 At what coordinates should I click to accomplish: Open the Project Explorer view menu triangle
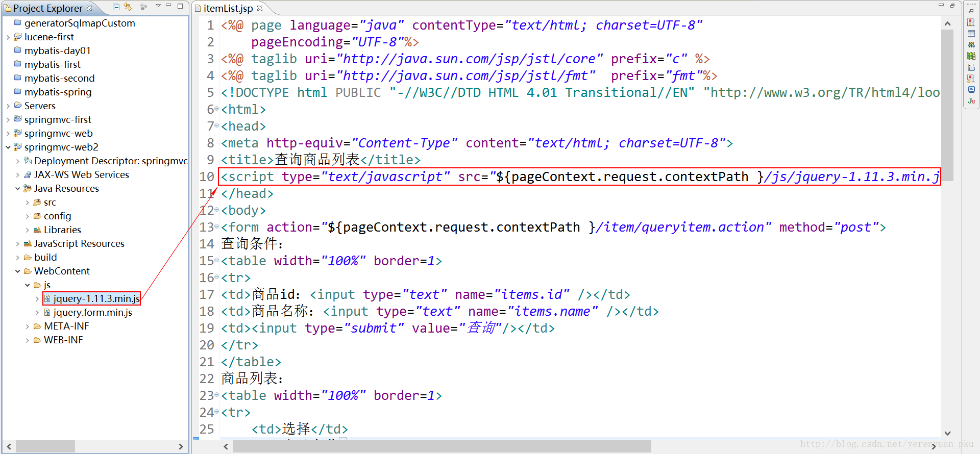point(158,6)
